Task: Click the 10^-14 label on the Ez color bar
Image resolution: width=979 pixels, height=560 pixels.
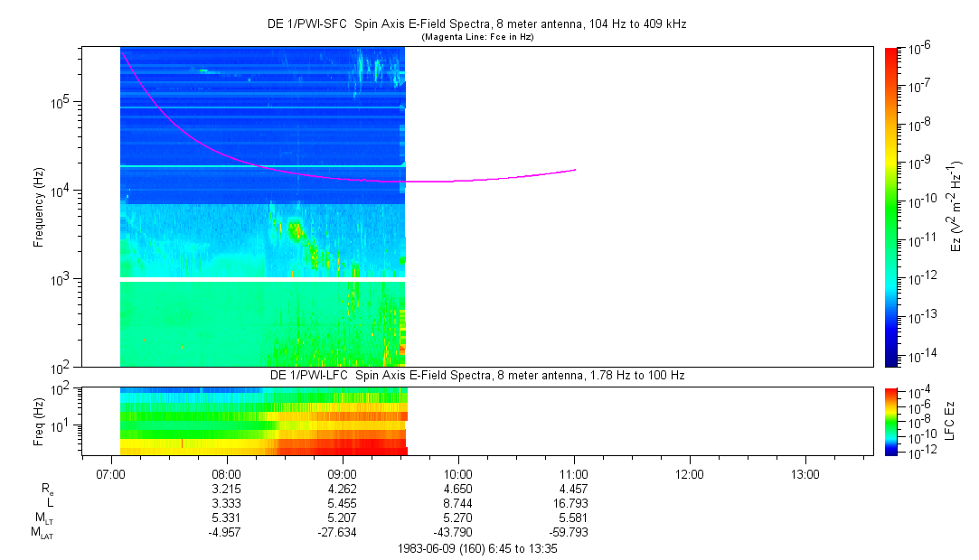Action: click(x=921, y=356)
